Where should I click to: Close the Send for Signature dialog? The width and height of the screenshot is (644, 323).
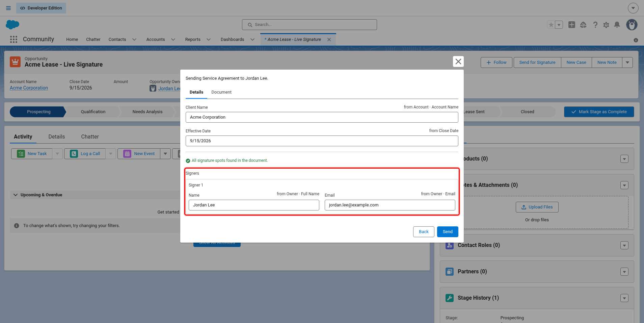pyautogui.click(x=458, y=61)
